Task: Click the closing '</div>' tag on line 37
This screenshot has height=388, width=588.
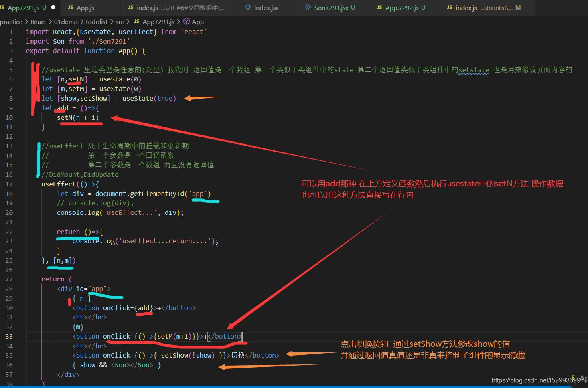Action: pyautogui.click(x=68, y=374)
